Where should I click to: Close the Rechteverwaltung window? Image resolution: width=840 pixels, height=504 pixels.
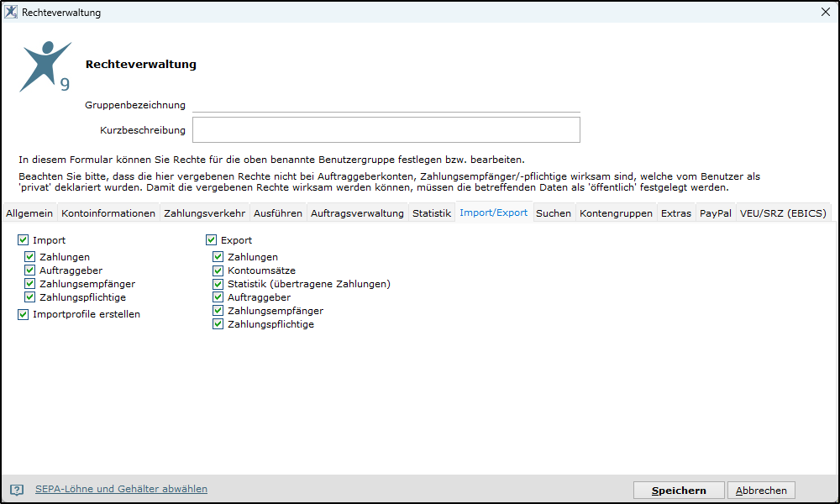point(826,12)
